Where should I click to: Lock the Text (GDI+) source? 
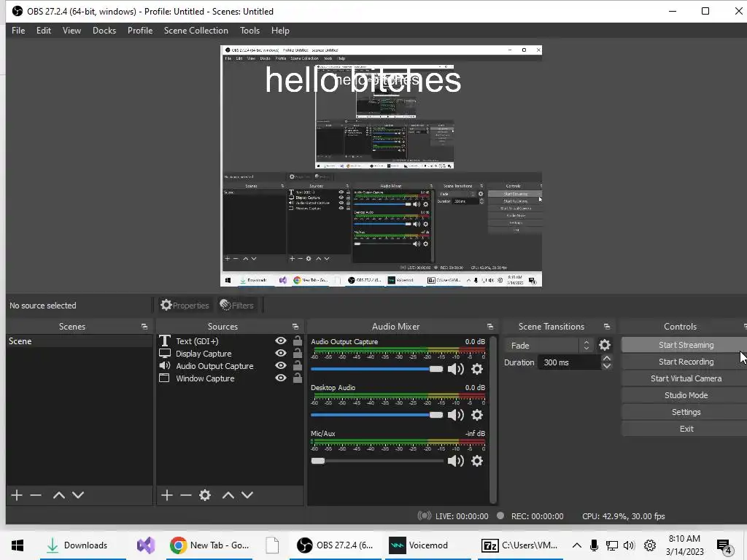coord(298,341)
